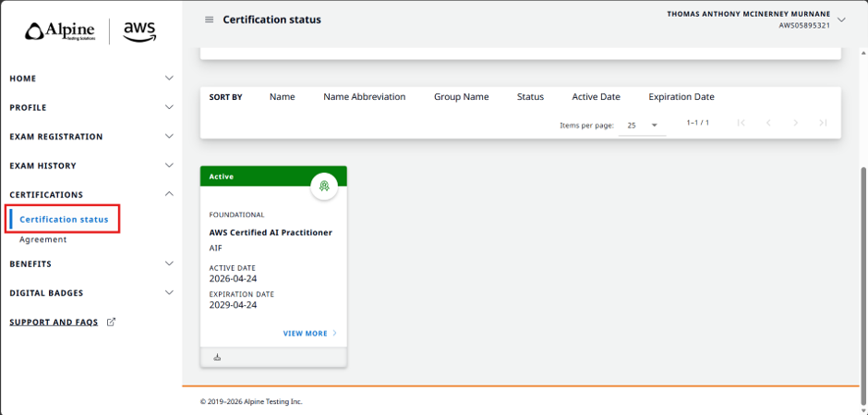Sort by Expiration Date
The height and width of the screenshot is (415, 868).
click(681, 97)
